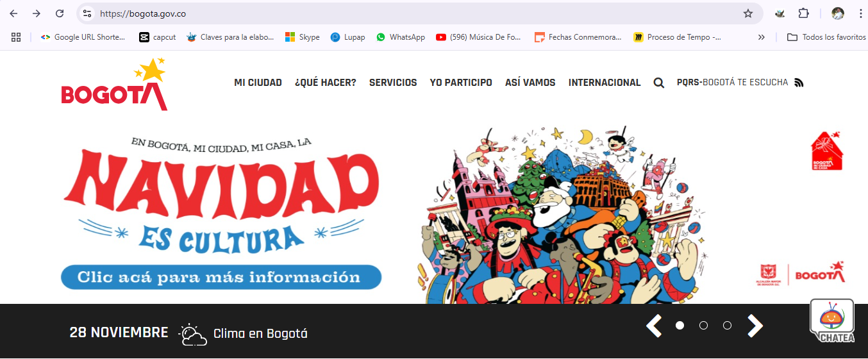This screenshot has height=359, width=868.
Task: Open Google URL Shortener bookmark
Action: (83, 37)
